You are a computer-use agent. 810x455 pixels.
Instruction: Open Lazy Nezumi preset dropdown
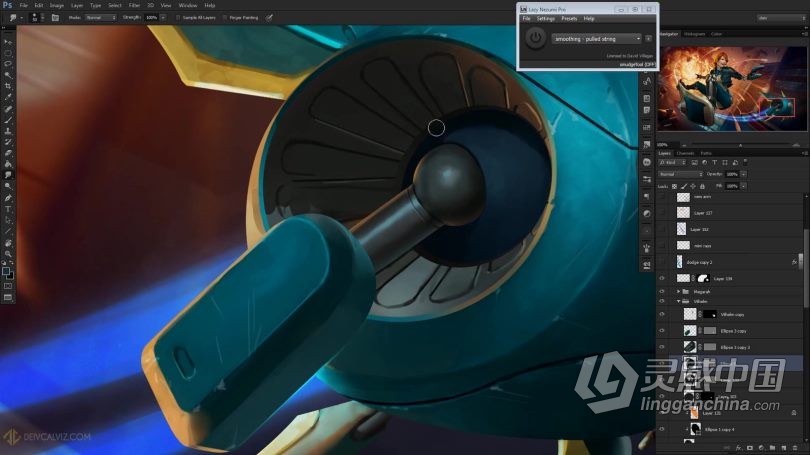[597, 39]
